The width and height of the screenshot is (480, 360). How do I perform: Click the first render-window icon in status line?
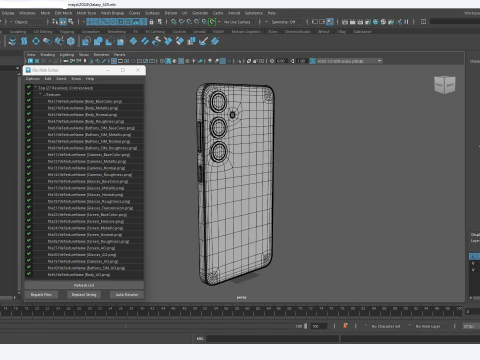tap(345, 22)
